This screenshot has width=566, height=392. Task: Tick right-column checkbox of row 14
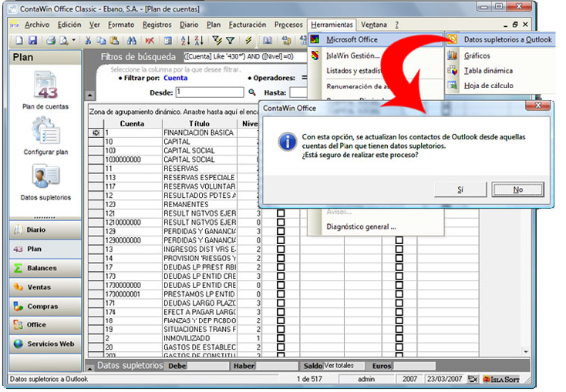399,258
